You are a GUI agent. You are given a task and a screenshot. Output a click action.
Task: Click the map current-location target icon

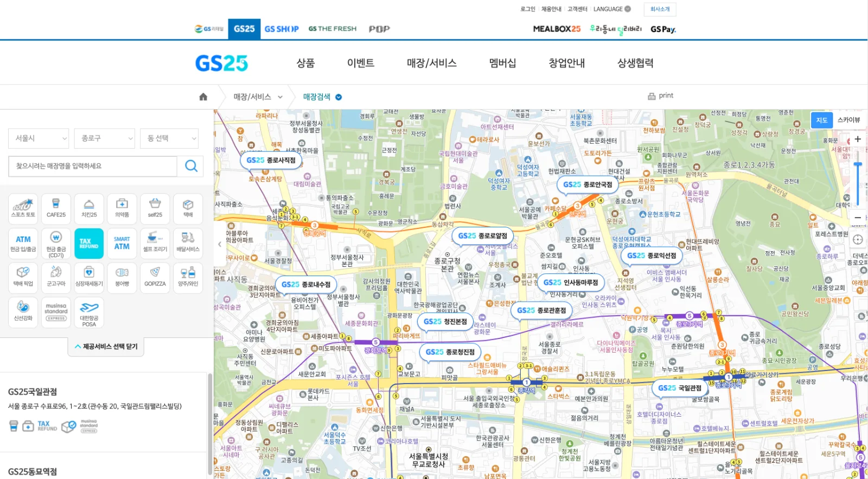(858, 239)
